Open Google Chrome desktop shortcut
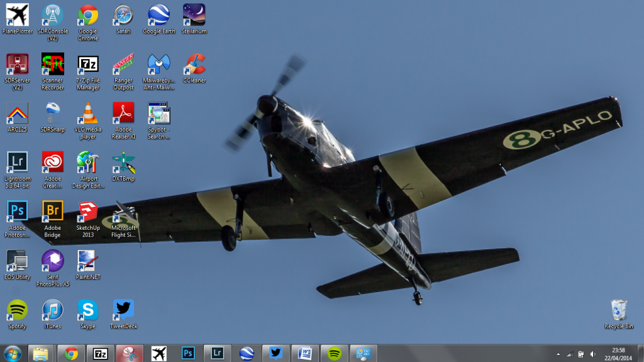 point(88,23)
